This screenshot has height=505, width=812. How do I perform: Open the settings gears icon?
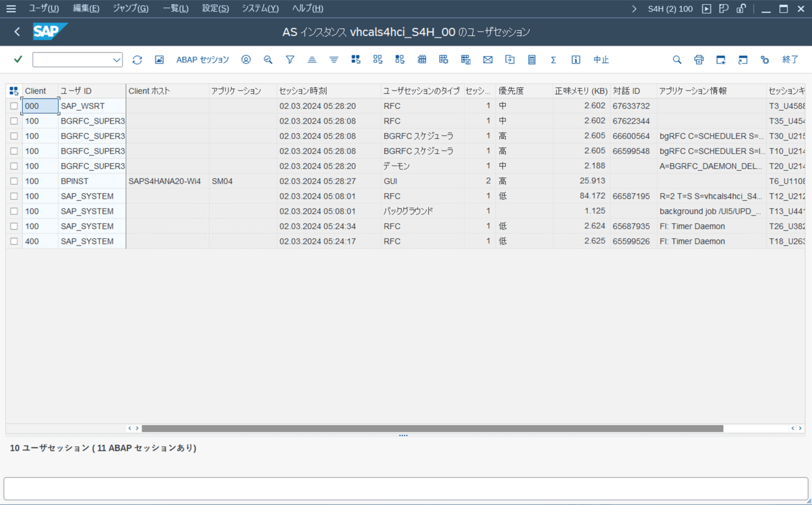pos(765,59)
